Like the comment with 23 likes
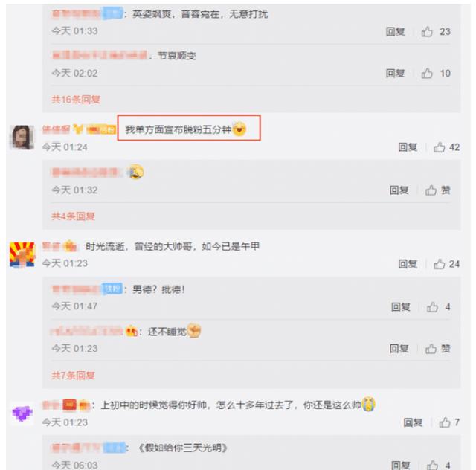This screenshot has height=470, width=476. 427,31
